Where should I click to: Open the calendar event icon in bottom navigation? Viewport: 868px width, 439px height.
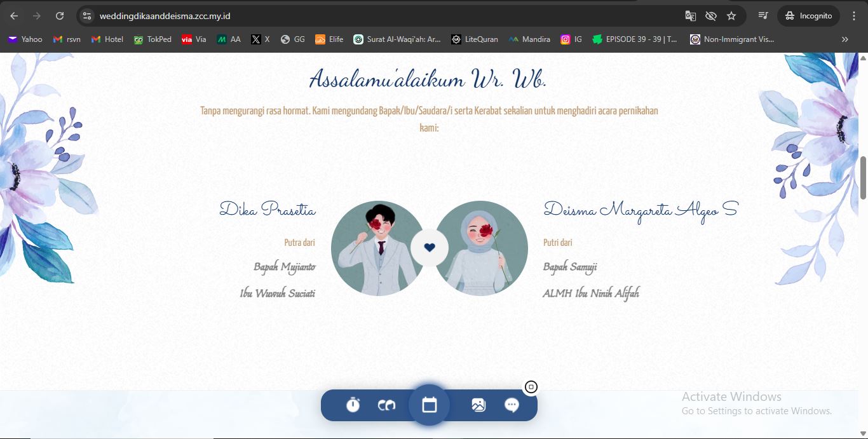(x=430, y=405)
